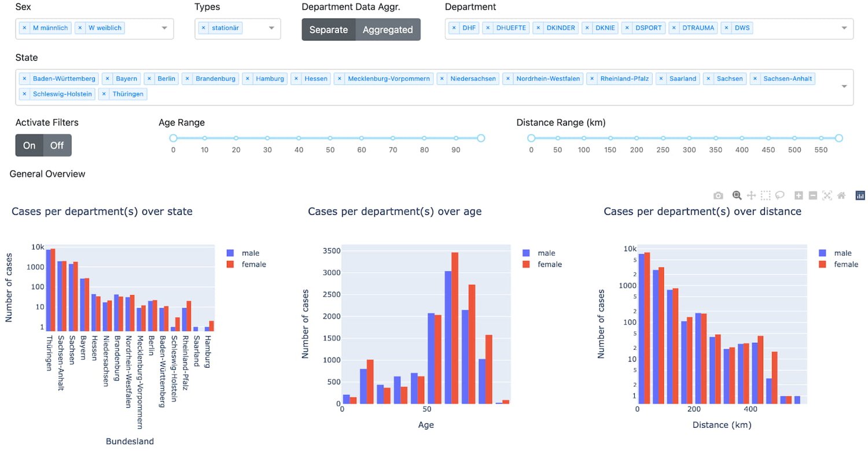Remove M männlich tag with its x
This screenshot has width=868, height=451.
click(x=24, y=28)
